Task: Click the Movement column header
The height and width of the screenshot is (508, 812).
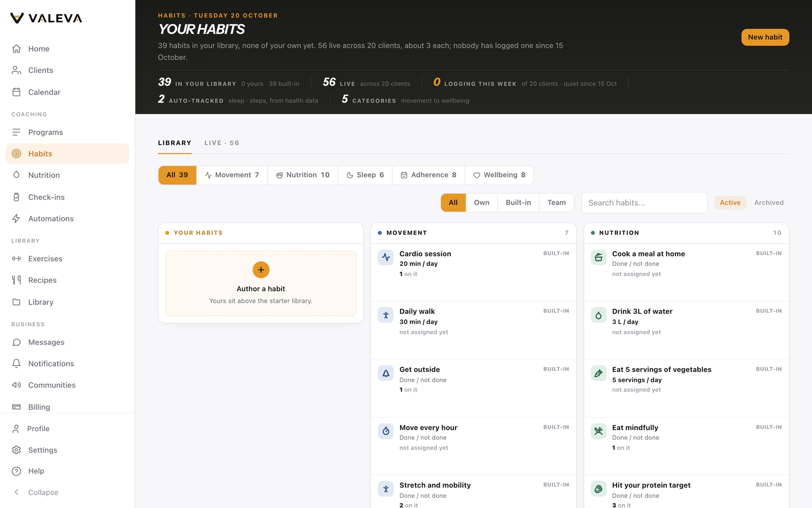Action: (474, 233)
